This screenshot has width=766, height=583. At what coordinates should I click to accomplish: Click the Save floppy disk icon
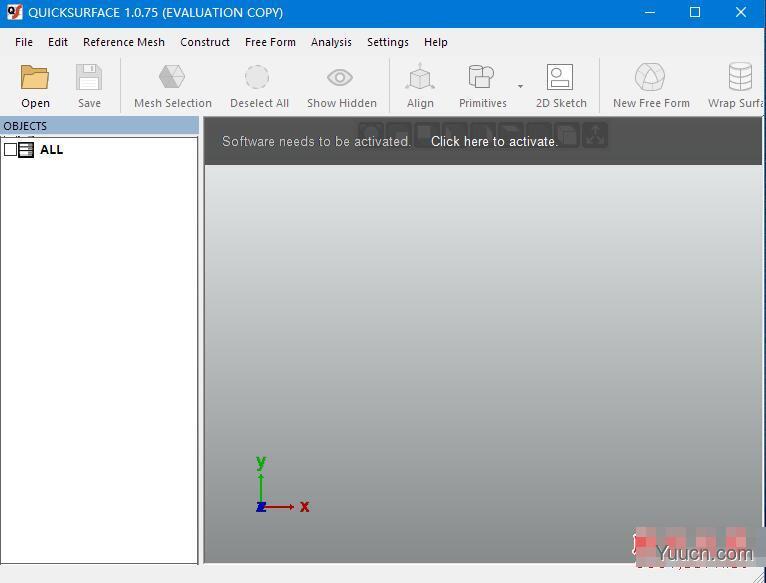(89, 77)
